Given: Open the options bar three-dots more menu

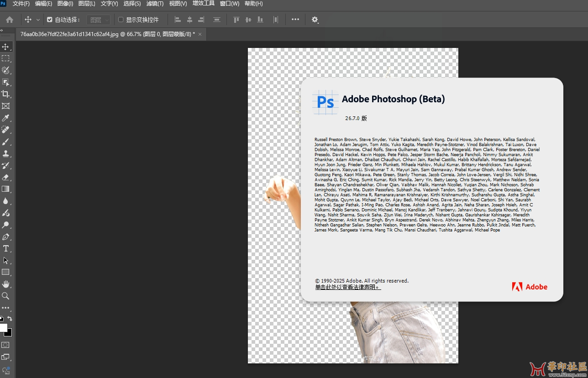Looking at the screenshot, I should tap(295, 20).
